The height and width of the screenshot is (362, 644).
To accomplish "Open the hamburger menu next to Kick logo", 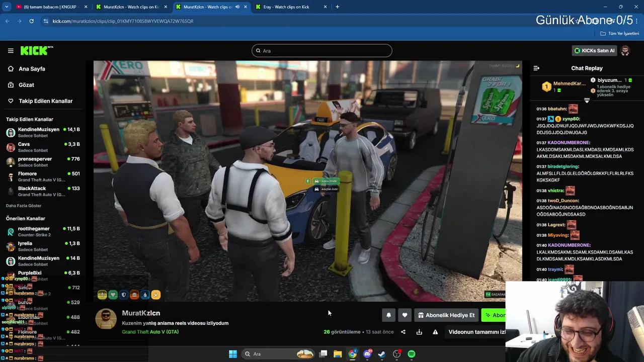I will pyautogui.click(x=11, y=51).
